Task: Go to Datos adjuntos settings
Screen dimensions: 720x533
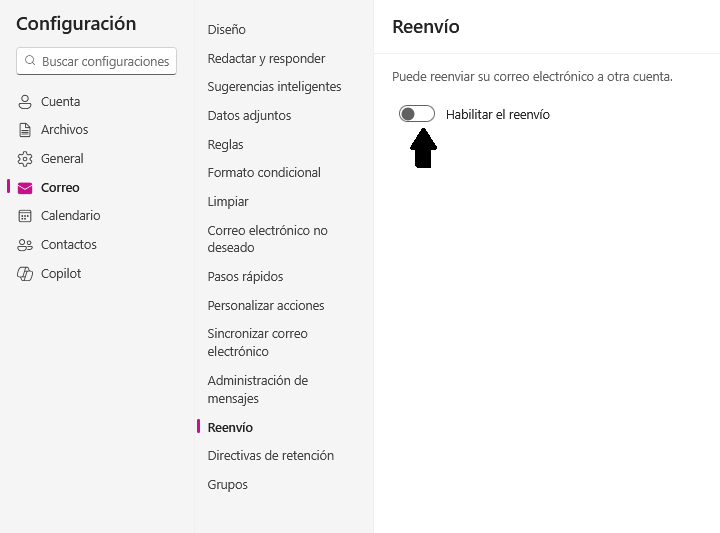Action: click(x=249, y=115)
